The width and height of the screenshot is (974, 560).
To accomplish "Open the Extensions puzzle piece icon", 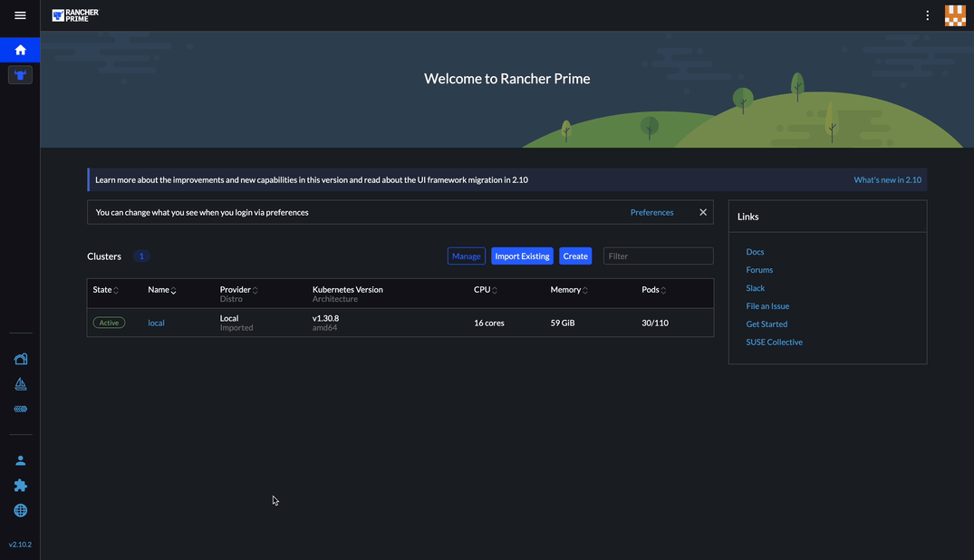I will click(20, 485).
